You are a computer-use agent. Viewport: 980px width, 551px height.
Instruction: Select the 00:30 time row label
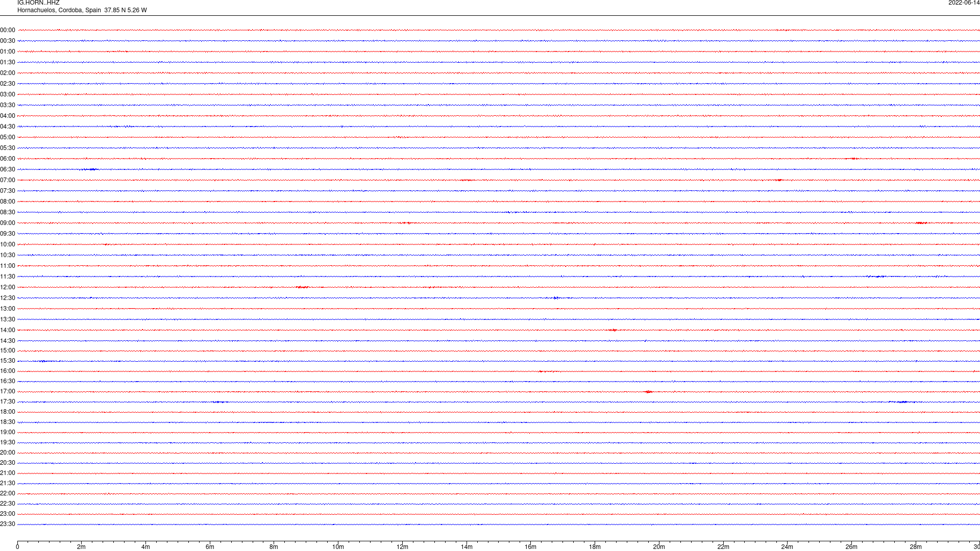point(8,41)
